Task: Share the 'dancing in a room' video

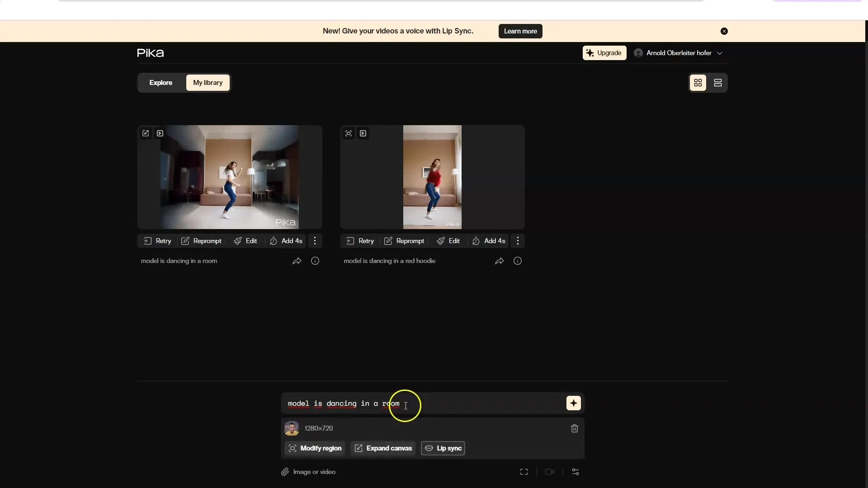Action: click(297, 261)
